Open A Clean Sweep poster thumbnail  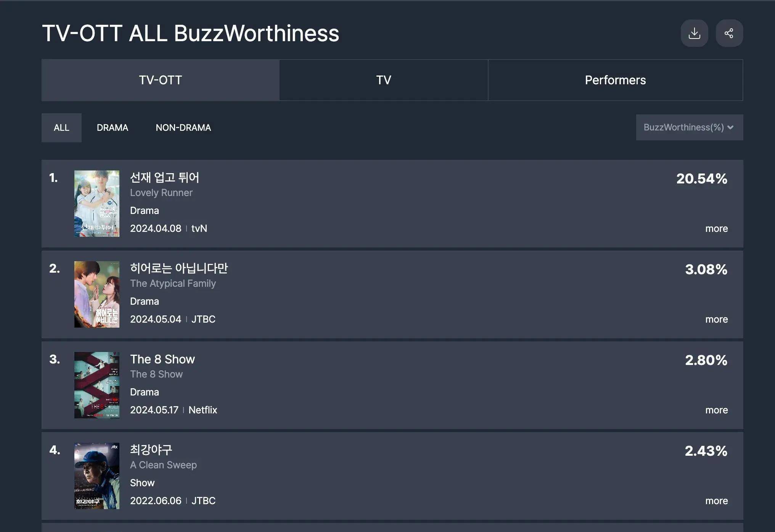pyautogui.click(x=97, y=476)
